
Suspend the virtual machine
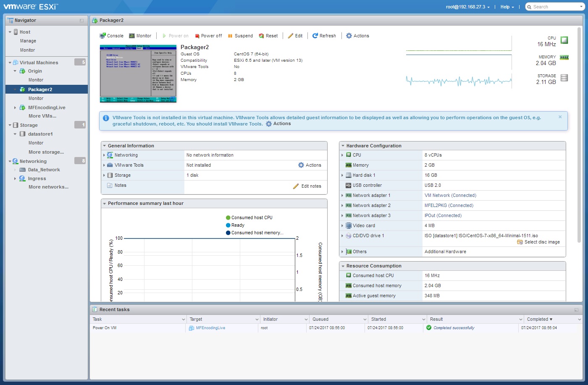(x=240, y=36)
